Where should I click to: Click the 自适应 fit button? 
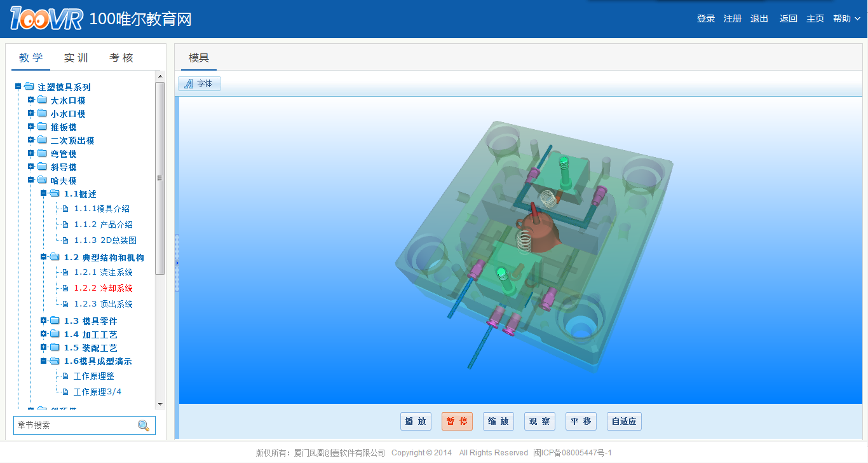click(624, 421)
